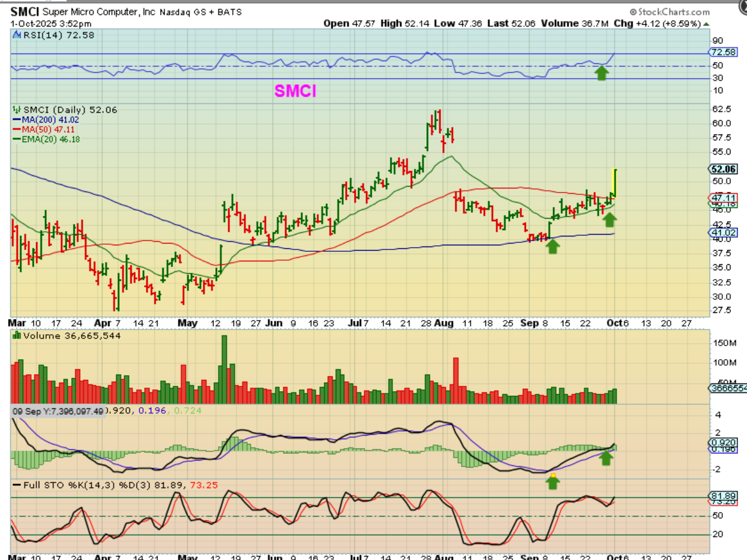Click the -2 label on MACD axis
747x560 pixels.
[718, 469]
